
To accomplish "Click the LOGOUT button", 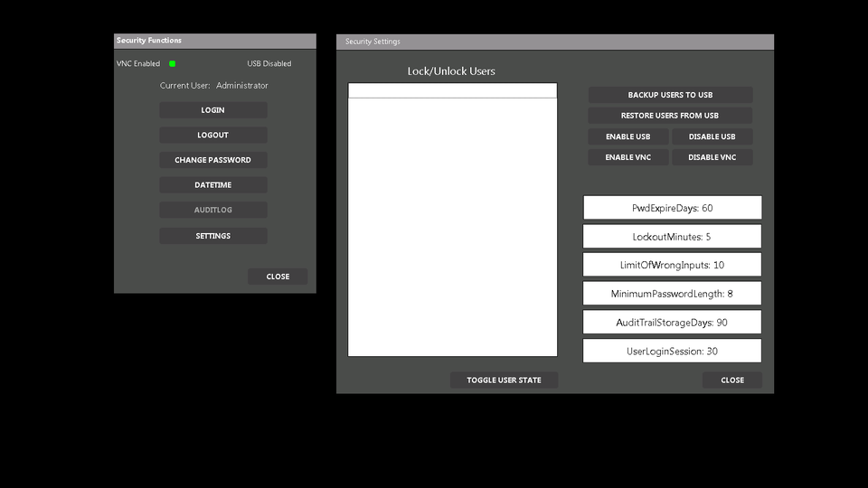I will coord(213,135).
